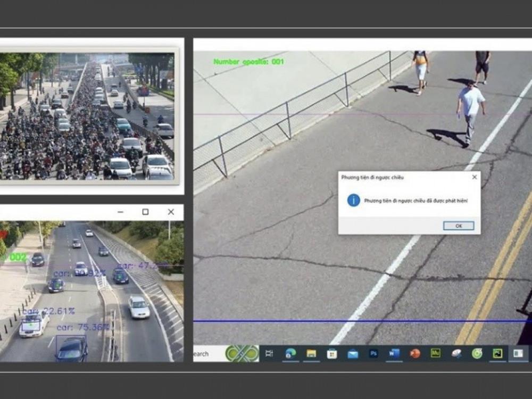
Task: Click the taskbar search box
Action: [x=209, y=354]
